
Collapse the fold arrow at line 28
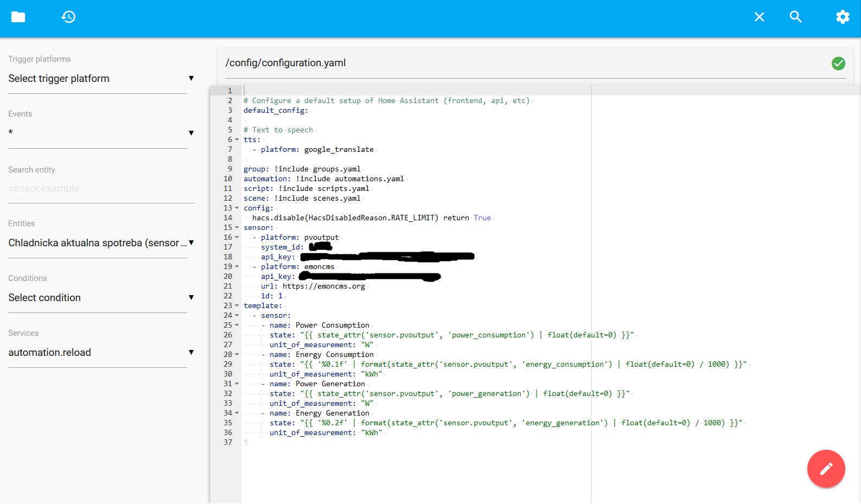tap(237, 355)
